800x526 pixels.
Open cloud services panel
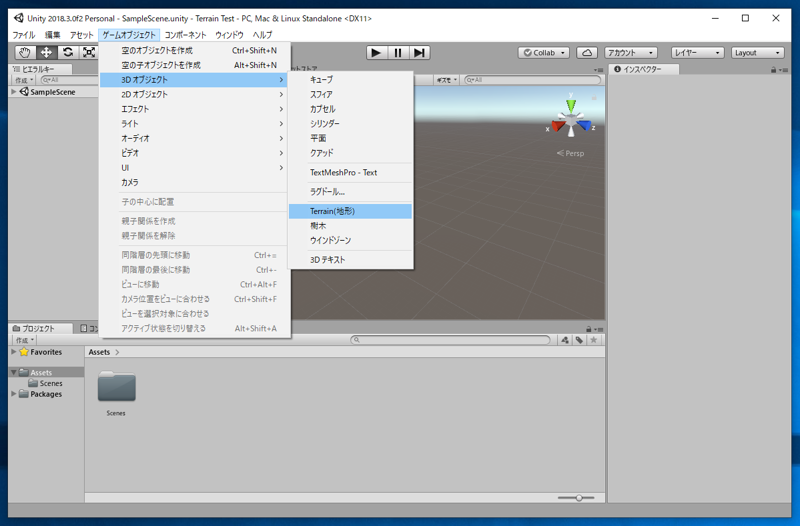[587, 53]
